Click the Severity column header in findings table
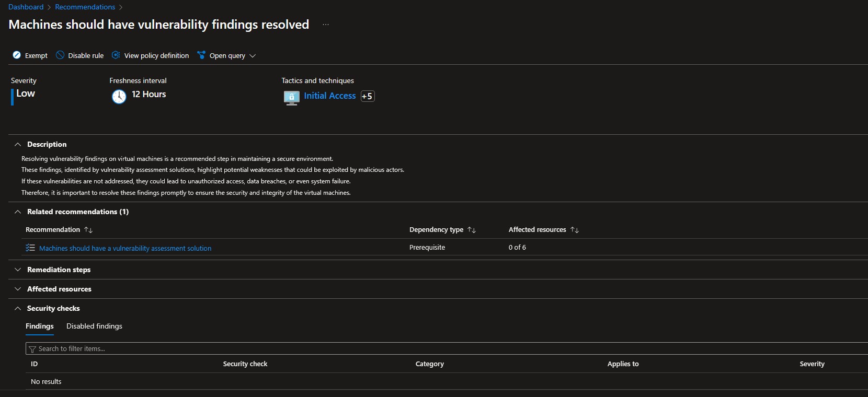This screenshot has width=868, height=397. click(x=812, y=364)
